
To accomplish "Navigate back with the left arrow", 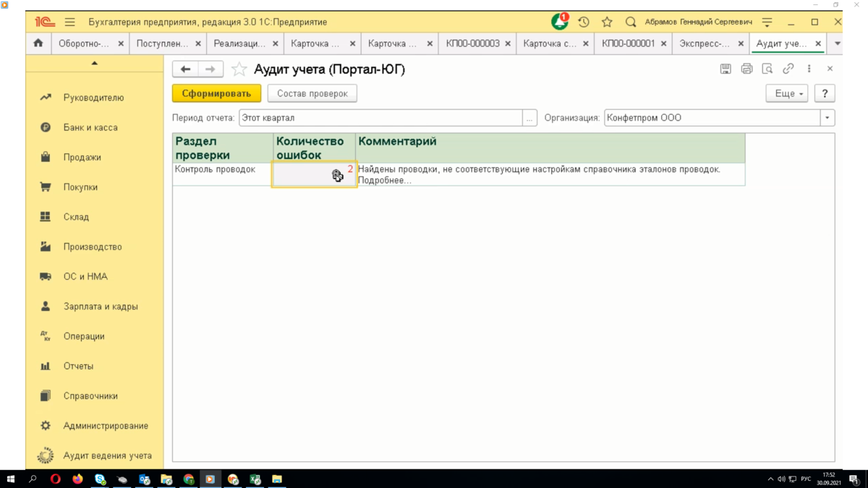I will (x=185, y=69).
